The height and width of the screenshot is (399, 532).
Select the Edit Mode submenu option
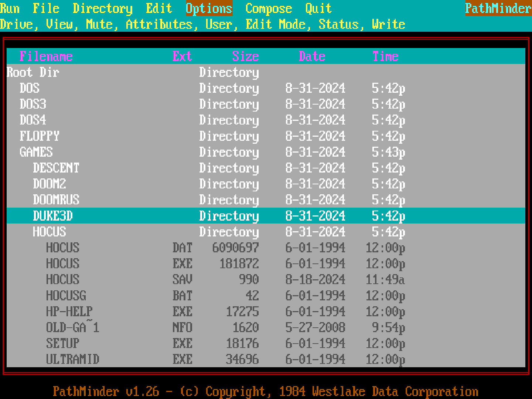pyautogui.click(x=276, y=24)
